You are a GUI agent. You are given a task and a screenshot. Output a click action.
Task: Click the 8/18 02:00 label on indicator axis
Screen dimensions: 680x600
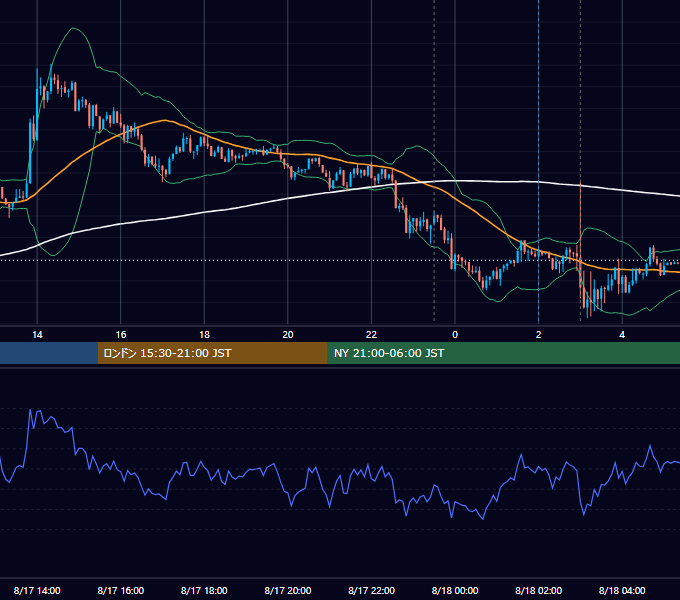(x=539, y=590)
